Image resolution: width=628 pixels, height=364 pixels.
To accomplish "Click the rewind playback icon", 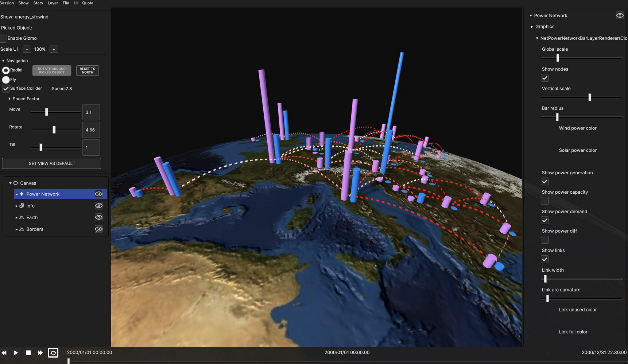I will [x=4, y=353].
